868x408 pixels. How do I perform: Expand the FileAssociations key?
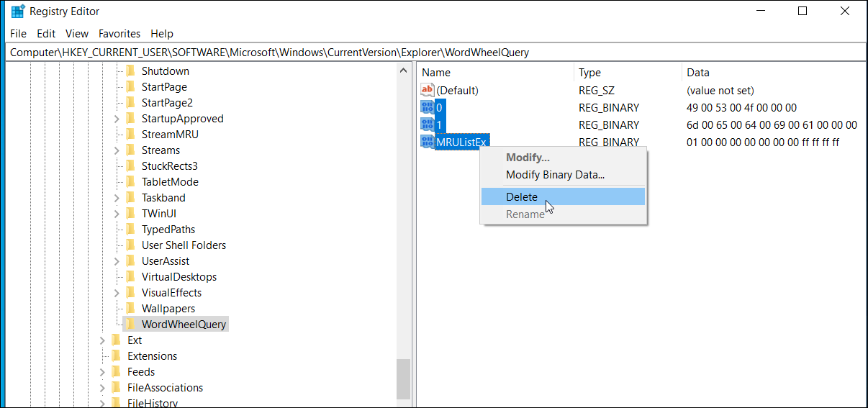102,388
